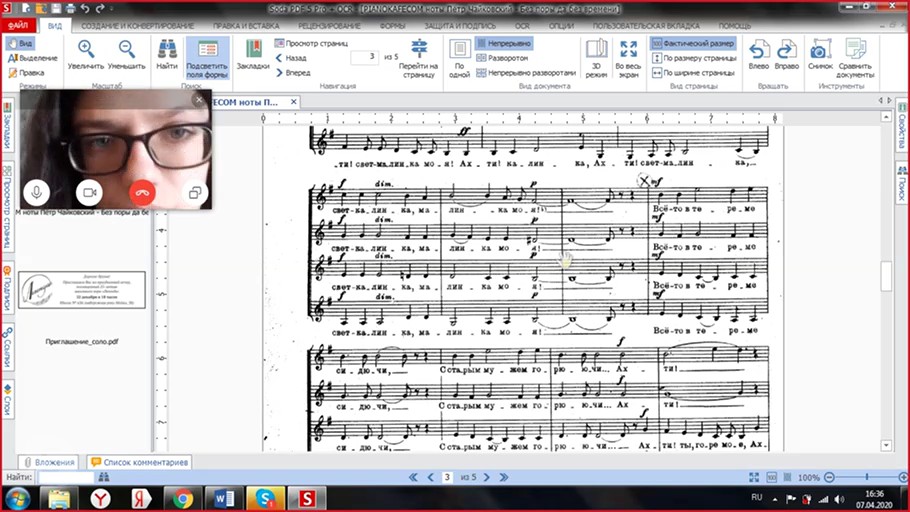Open the Помощь tab
The height and width of the screenshot is (512, 910).
(x=735, y=26)
